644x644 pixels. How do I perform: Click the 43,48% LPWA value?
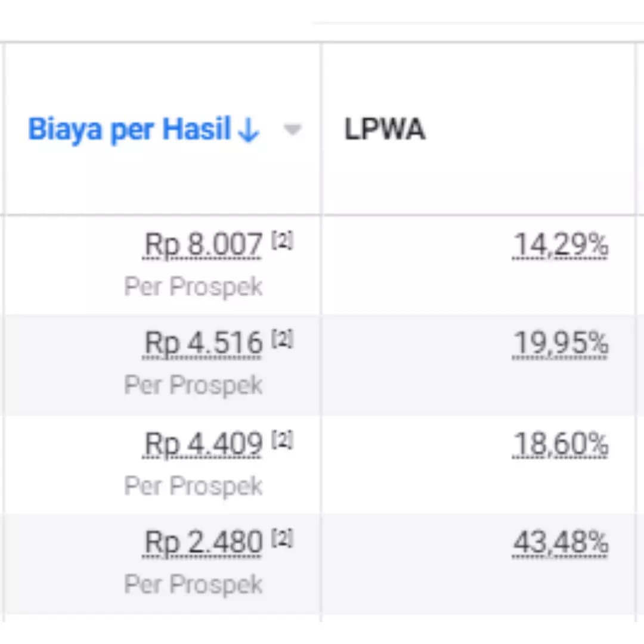pyautogui.click(x=561, y=543)
